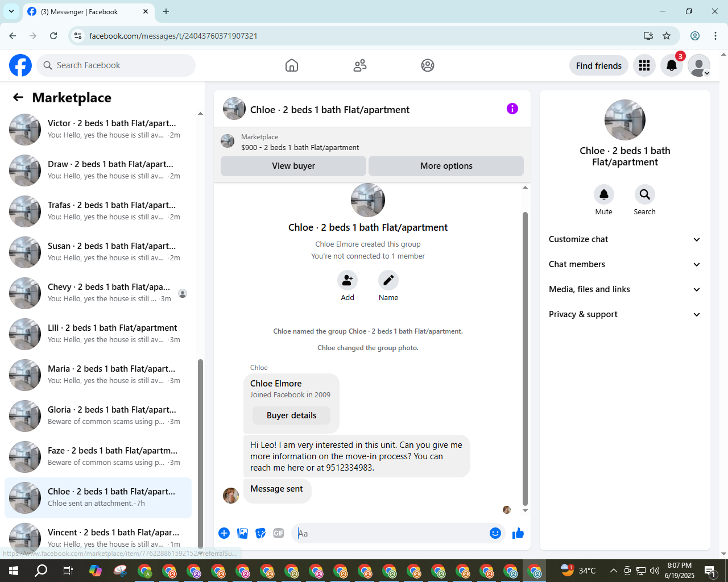Open the Friends icon in top navigation
Viewport: 728px width, 582px height.
tap(360, 65)
